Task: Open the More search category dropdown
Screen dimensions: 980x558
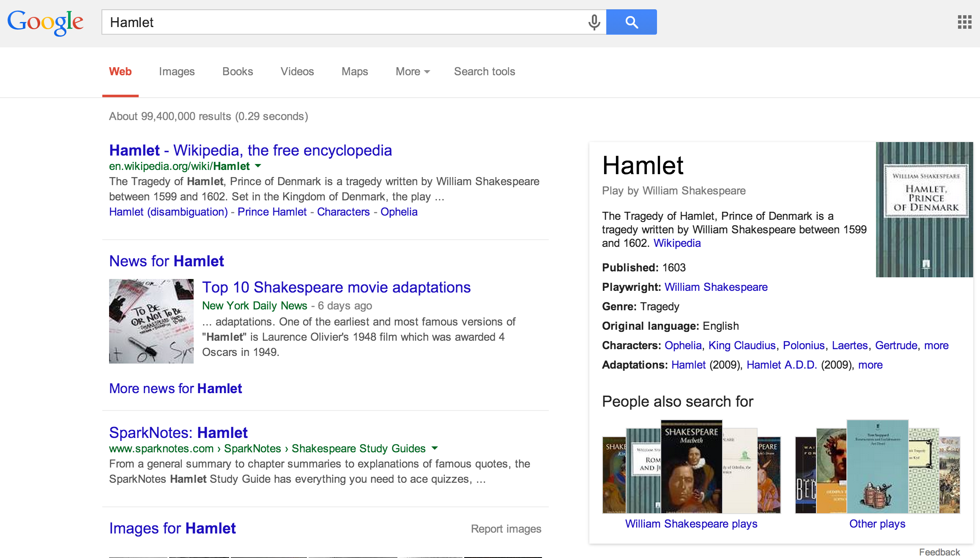Action: tap(412, 71)
